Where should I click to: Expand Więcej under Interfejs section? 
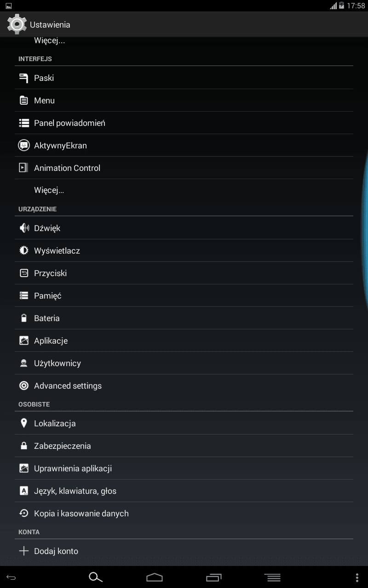pos(49,190)
